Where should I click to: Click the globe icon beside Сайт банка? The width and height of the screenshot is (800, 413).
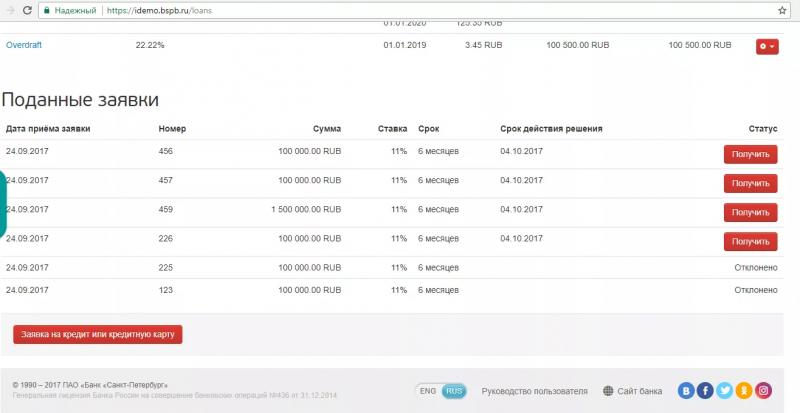point(609,391)
